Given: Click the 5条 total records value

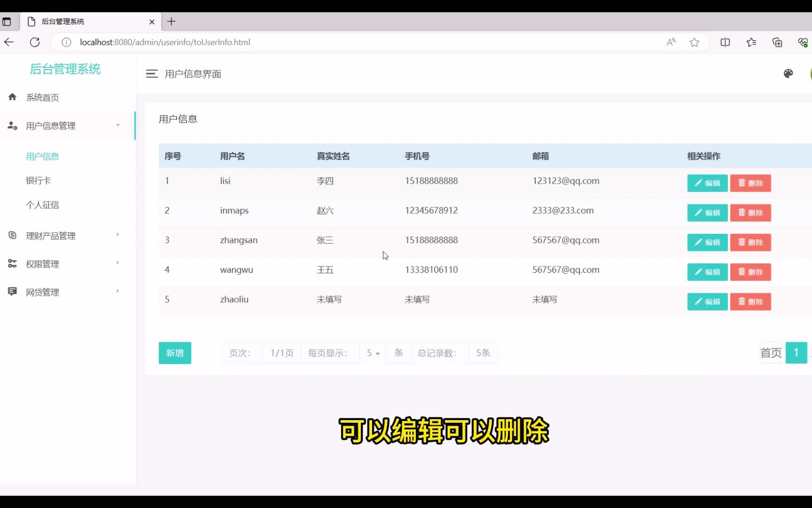Looking at the screenshot, I should tap(483, 353).
